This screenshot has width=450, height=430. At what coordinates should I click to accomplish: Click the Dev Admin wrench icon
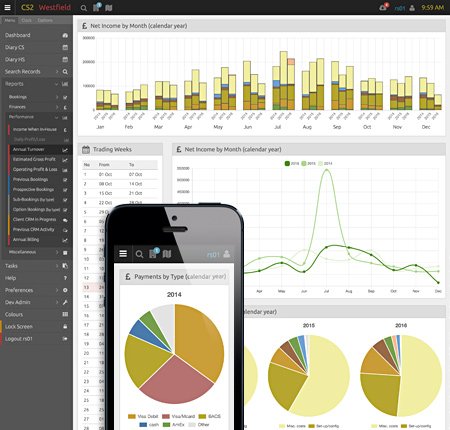(x=65, y=302)
